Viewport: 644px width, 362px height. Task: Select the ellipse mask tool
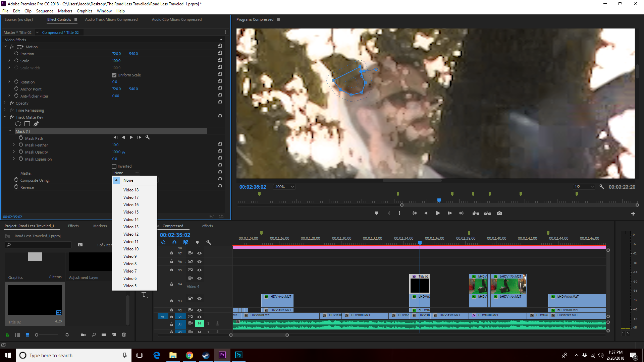18,124
